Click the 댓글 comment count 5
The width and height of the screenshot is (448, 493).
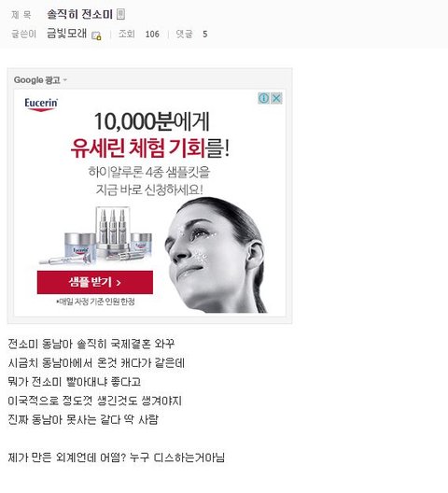click(x=205, y=34)
